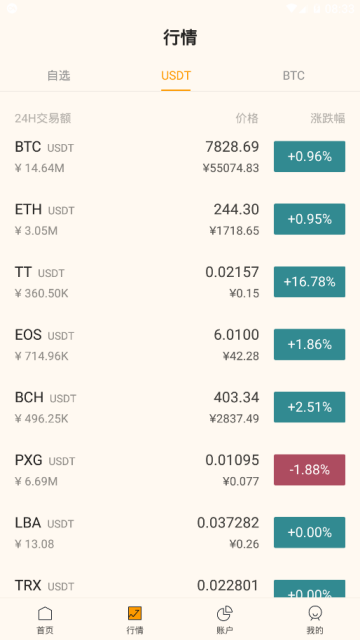Open the LBA USDT trading pair row
Viewport: 360px width, 640px height.
pyautogui.click(x=180, y=533)
